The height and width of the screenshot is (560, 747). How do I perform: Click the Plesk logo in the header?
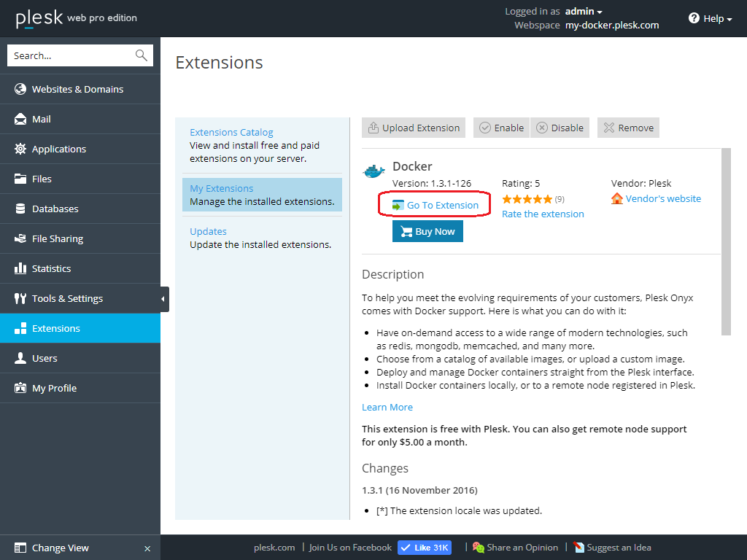click(39, 18)
